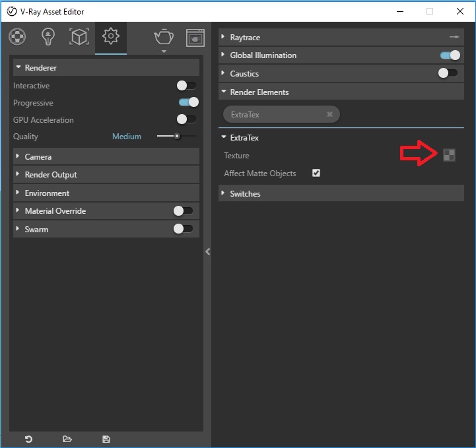This screenshot has width=476, height=448.
Task: Turn on Material Override switch
Action: pos(183,211)
